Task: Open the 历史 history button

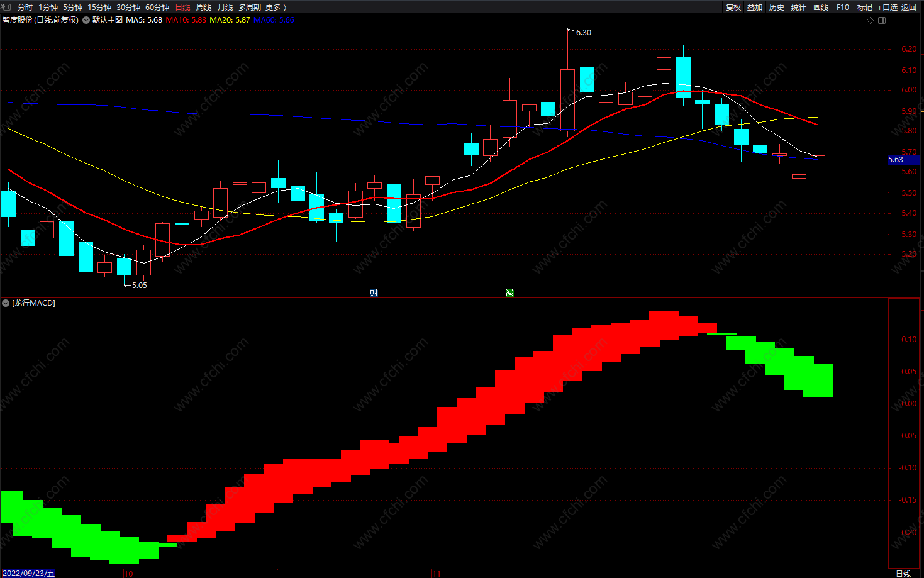Action: click(777, 7)
